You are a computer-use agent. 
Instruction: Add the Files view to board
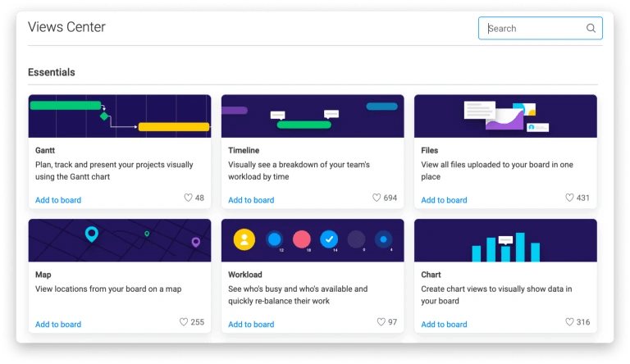[444, 200]
